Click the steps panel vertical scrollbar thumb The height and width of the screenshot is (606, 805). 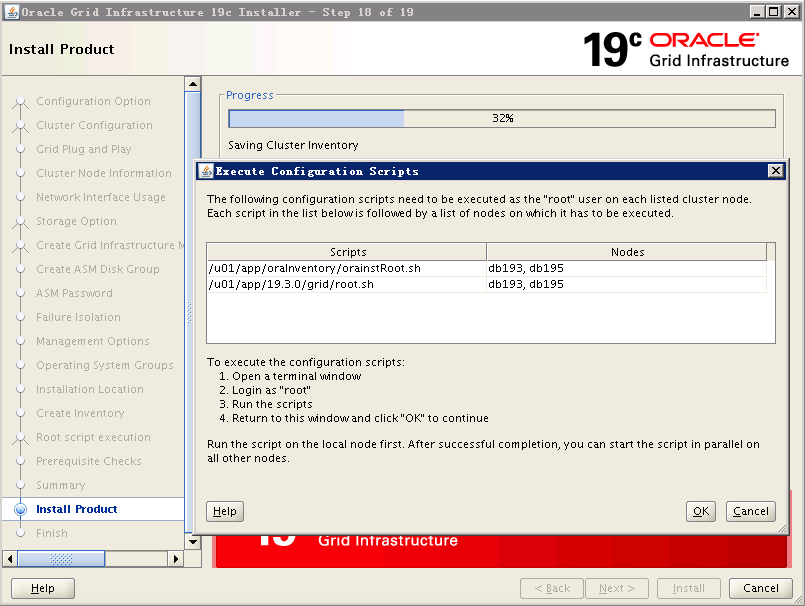pos(189,312)
